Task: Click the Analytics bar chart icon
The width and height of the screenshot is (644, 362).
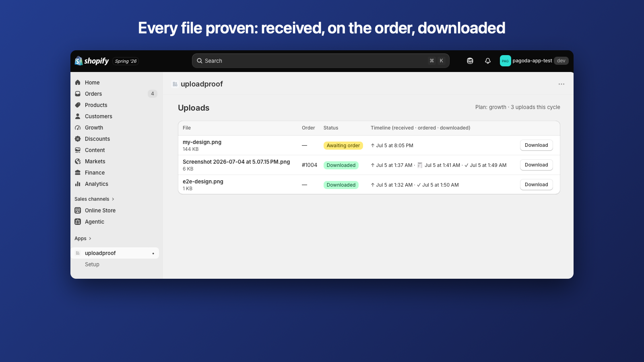Action: [78, 184]
